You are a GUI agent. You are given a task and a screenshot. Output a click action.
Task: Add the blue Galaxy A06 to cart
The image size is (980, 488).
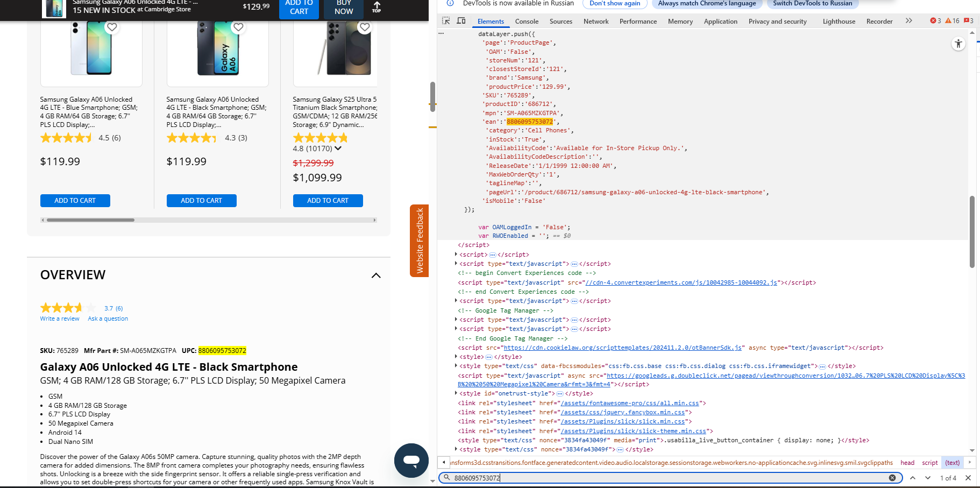pos(75,201)
